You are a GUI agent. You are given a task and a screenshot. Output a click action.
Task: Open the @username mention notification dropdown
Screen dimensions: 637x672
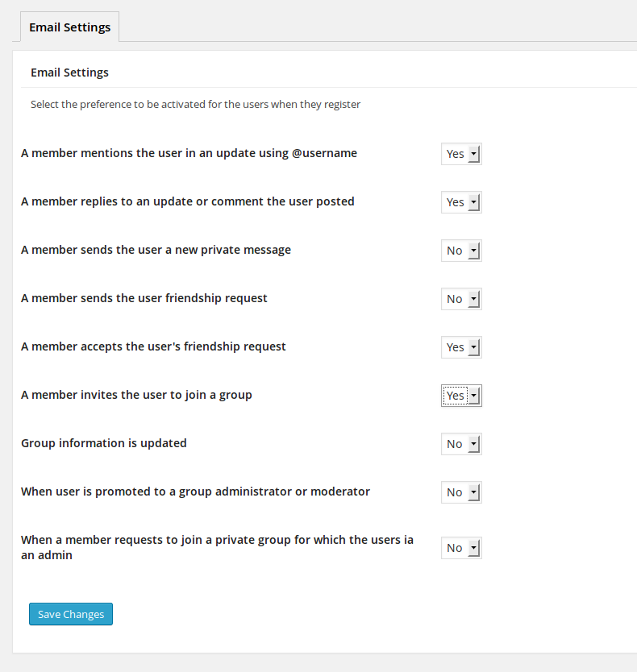click(460, 153)
